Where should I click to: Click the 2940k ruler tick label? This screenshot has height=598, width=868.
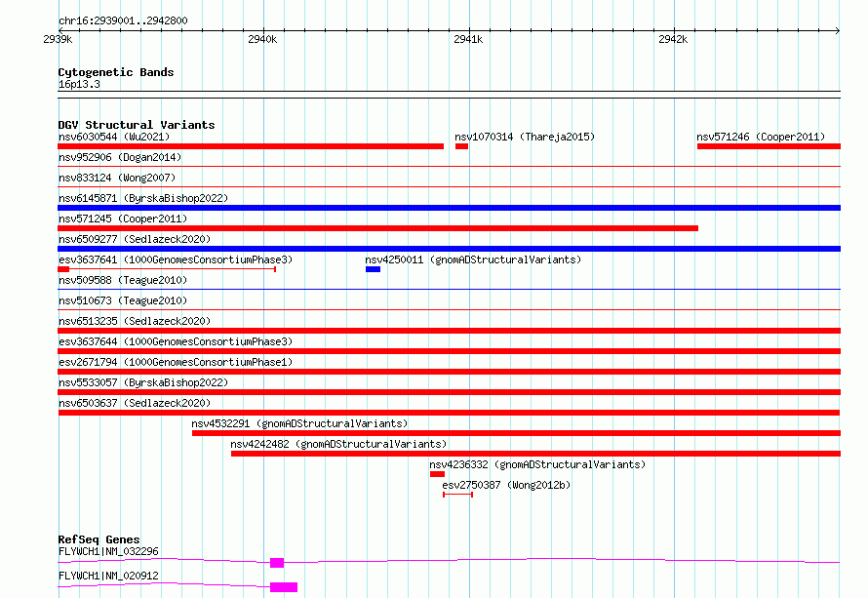(262, 39)
